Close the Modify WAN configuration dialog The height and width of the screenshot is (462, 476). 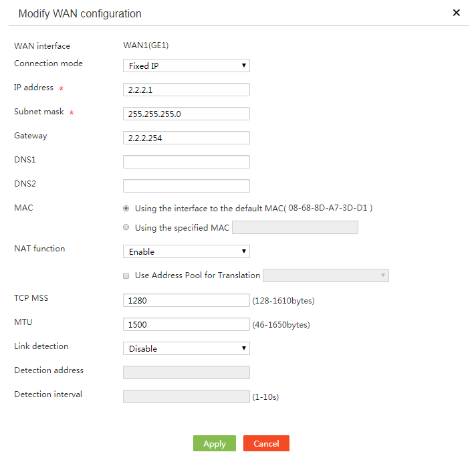(x=456, y=13)
